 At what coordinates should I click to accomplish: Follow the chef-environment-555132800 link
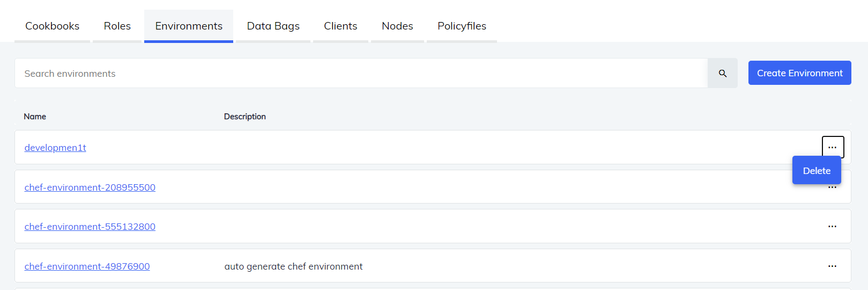click(90, 227)
